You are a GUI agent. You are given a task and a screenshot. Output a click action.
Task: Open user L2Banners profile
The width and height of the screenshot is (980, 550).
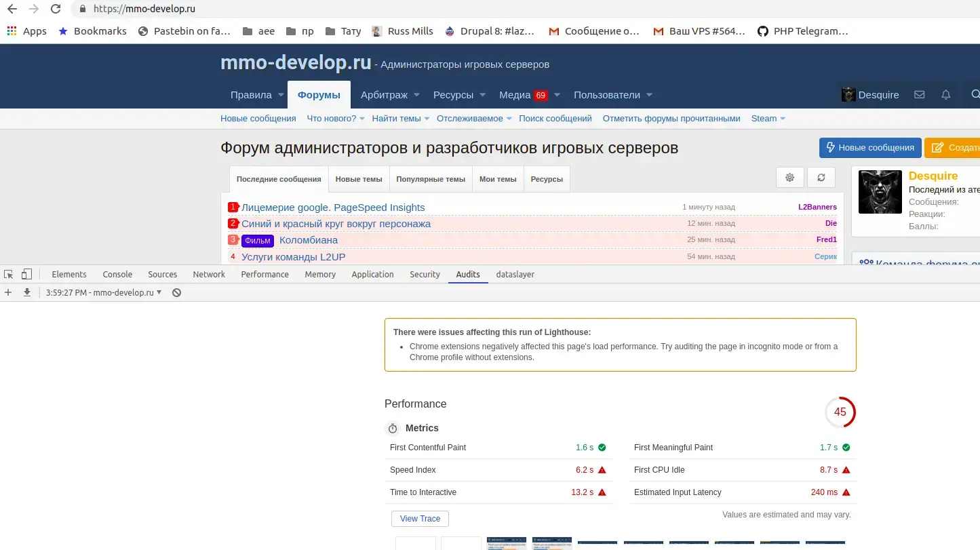click(x=817, y=207)
